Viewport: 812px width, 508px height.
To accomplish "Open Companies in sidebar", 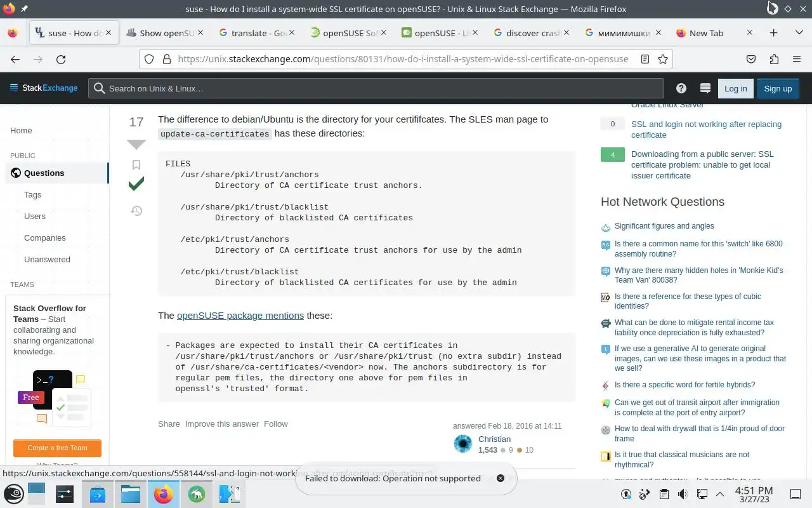I will click(x=45, y=237).
